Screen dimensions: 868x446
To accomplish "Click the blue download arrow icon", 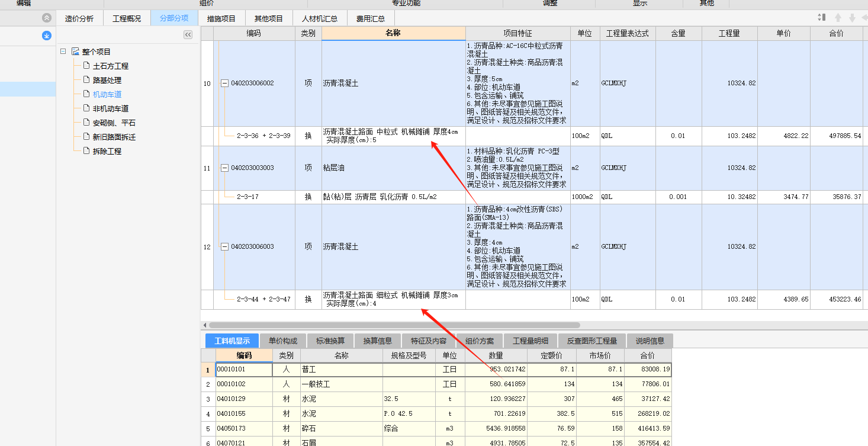I will pyautogui.click(x=47, y=36).
